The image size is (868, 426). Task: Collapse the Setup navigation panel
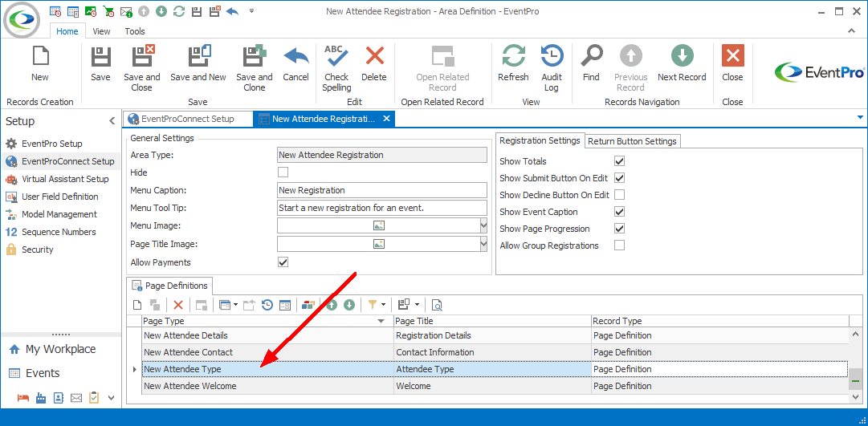[x=112, y=121]
